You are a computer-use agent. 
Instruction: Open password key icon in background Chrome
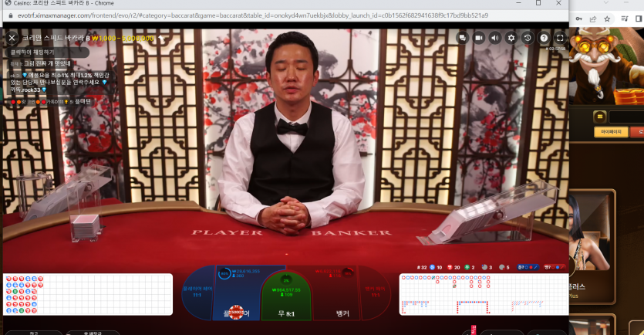tap(578, 19)
